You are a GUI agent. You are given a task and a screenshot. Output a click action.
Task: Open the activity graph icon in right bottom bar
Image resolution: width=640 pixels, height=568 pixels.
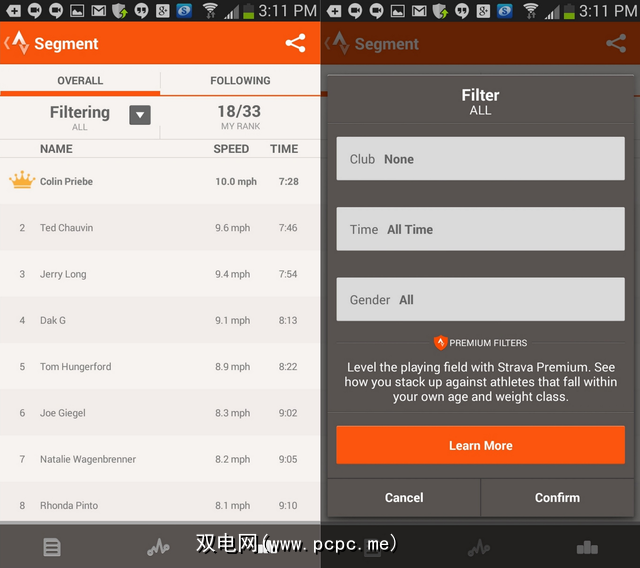pyautogui.click(x=479, y=547)
